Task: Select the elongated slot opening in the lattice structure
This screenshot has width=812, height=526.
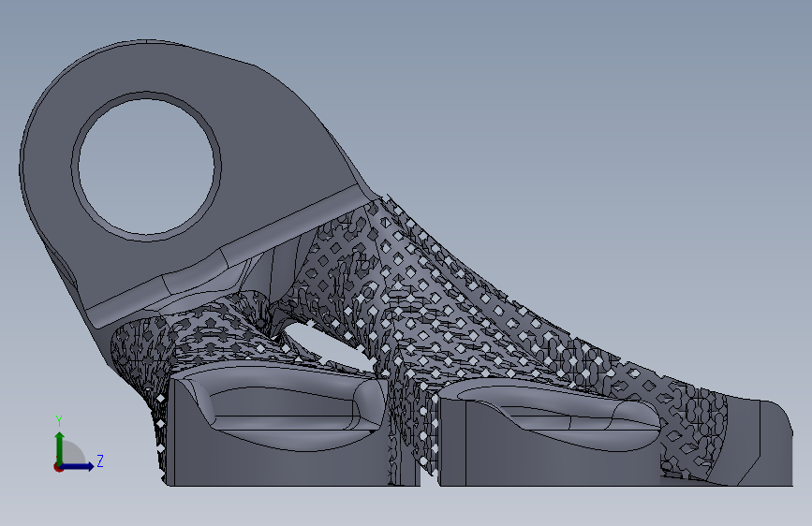Action: coord(332,344)
